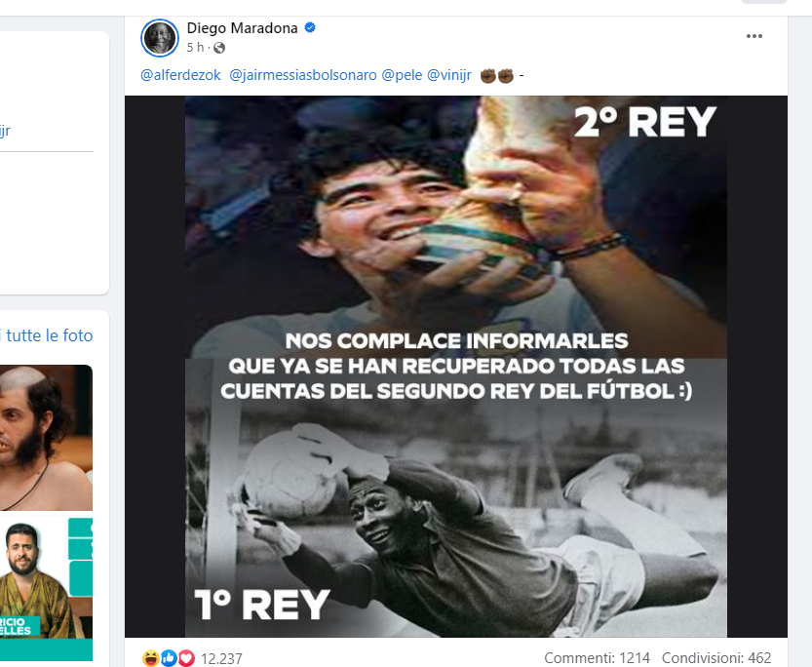Open the @pele mention link

[x=402, y=75]
